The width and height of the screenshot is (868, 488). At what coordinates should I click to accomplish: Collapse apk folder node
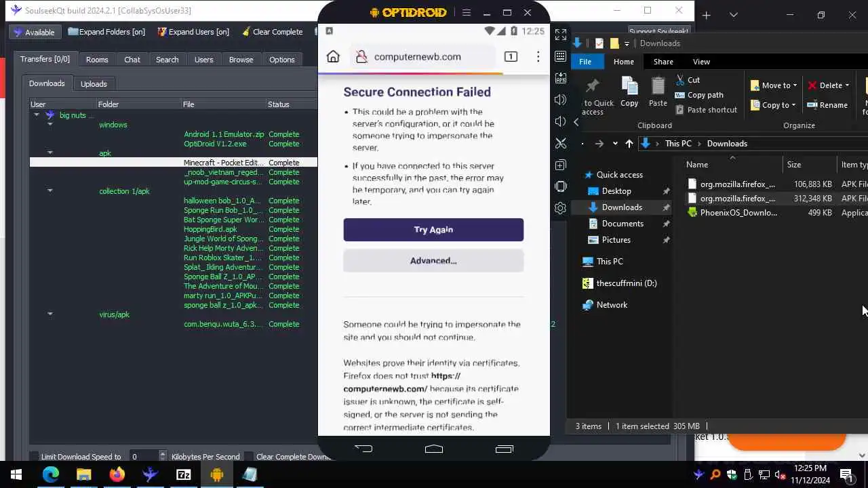50,153
